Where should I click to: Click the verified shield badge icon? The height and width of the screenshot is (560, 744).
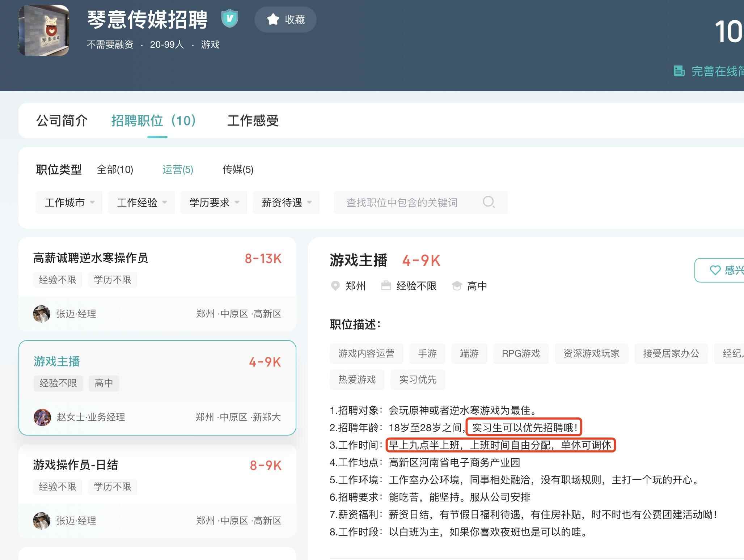(229, 18)
